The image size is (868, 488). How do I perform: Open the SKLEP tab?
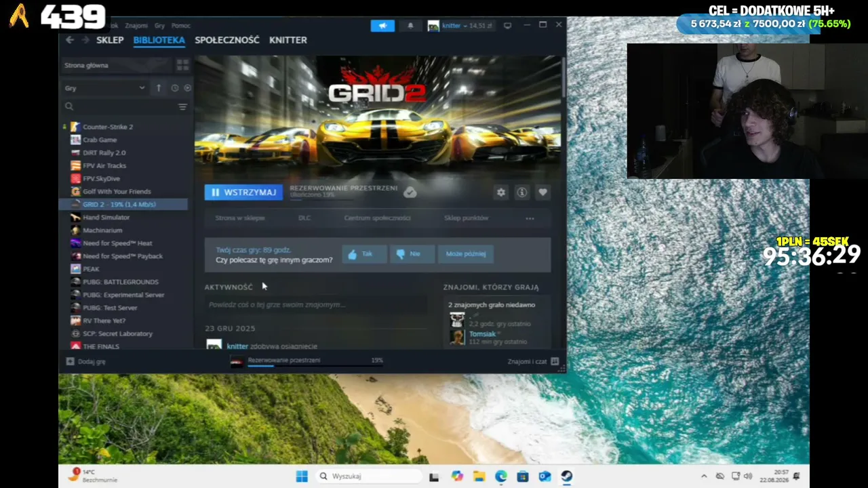[x=110, y=40]
